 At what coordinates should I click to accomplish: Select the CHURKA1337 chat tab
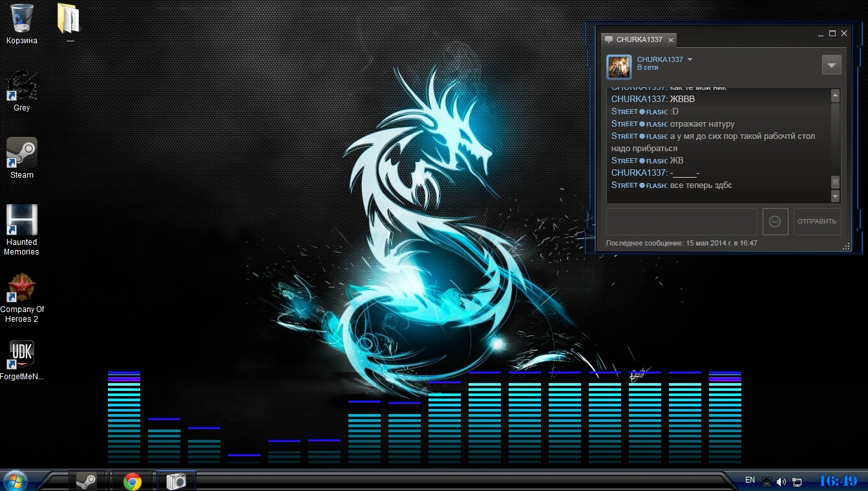(638, 39)
